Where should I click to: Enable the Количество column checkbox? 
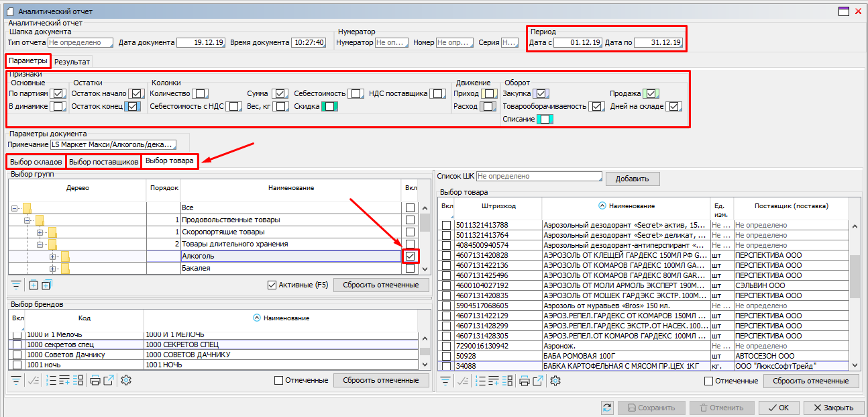tap(201, 93)
